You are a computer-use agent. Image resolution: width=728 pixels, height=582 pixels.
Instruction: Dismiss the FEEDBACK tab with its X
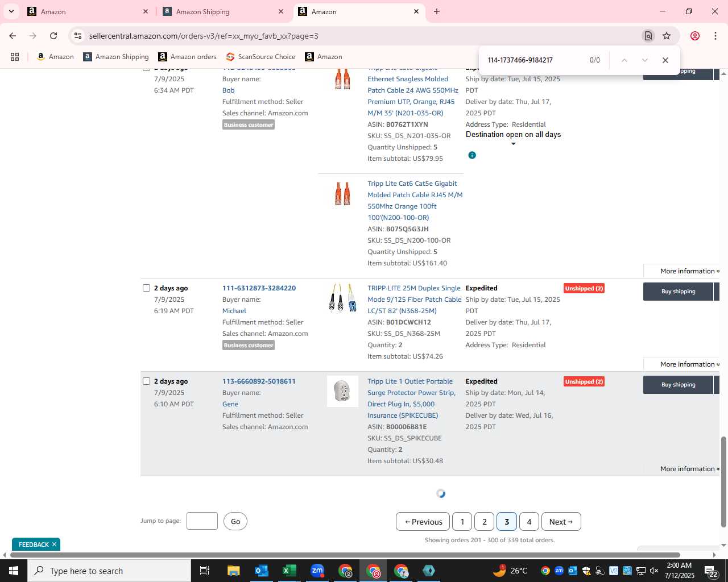click(x=54, y=544)
